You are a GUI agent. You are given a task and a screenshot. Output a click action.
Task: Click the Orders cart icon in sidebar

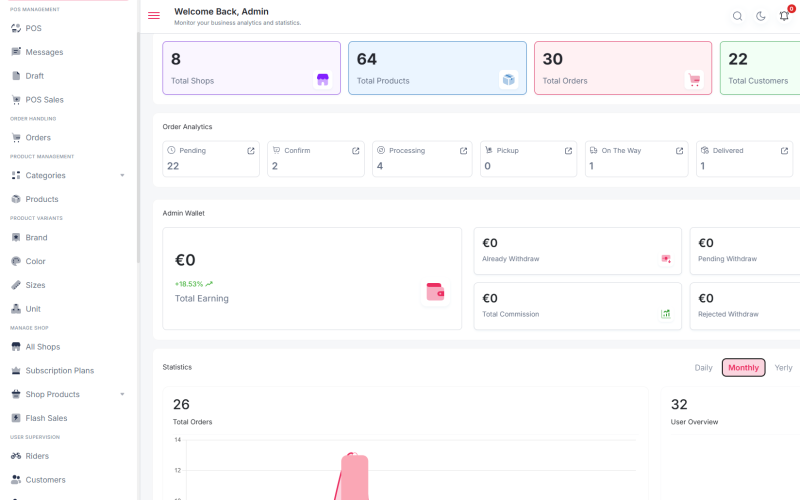click(x=16, y=137)
